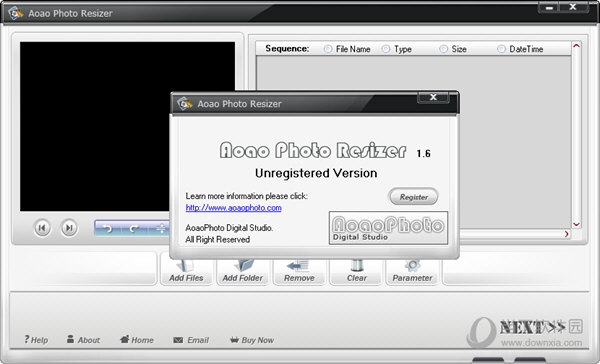Go to Home page link
Viewport: 600px width, 364px height.
137,340
